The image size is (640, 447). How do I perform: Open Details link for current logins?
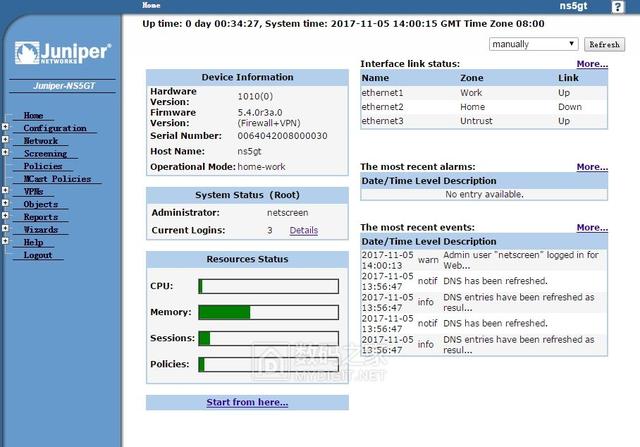[304, 230]
